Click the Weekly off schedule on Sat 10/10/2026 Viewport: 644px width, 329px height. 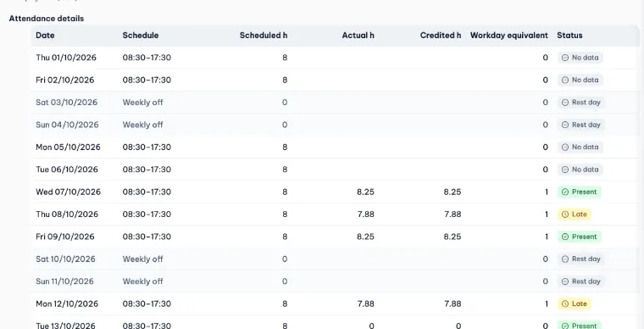click(142, 259)
